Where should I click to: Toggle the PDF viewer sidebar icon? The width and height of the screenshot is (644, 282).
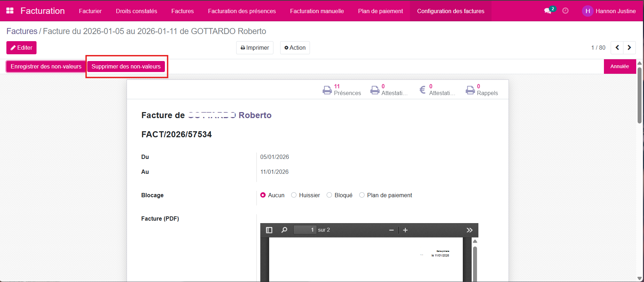coord(269,230)
